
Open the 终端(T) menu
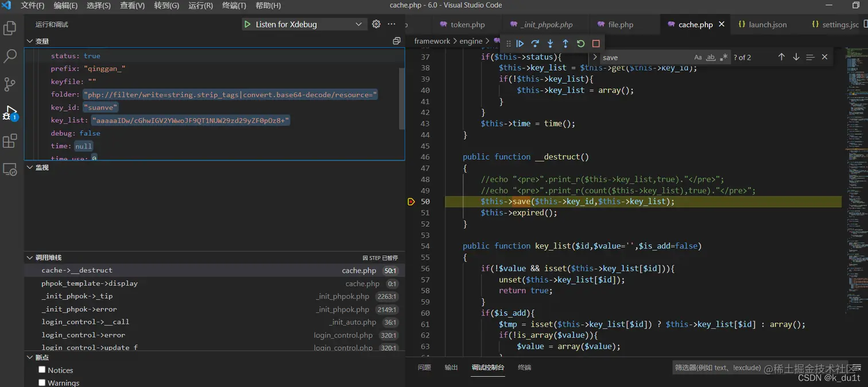coord(234,5)
